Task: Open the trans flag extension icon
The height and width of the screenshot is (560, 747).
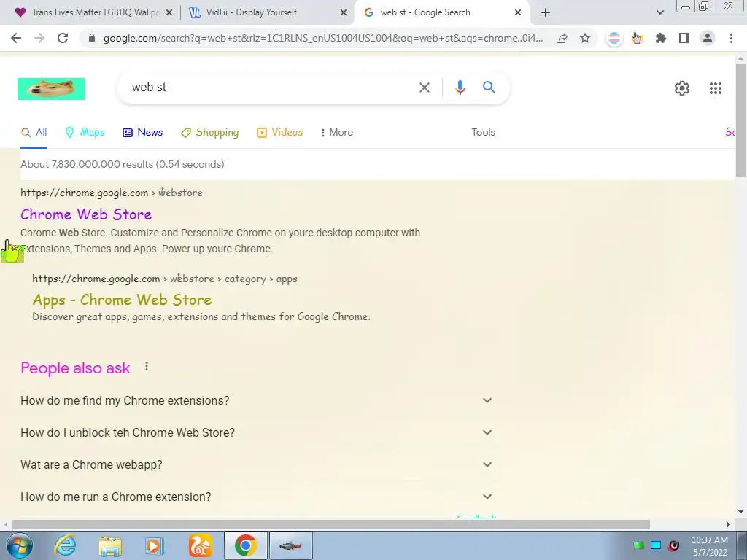Action: (614, 38)
